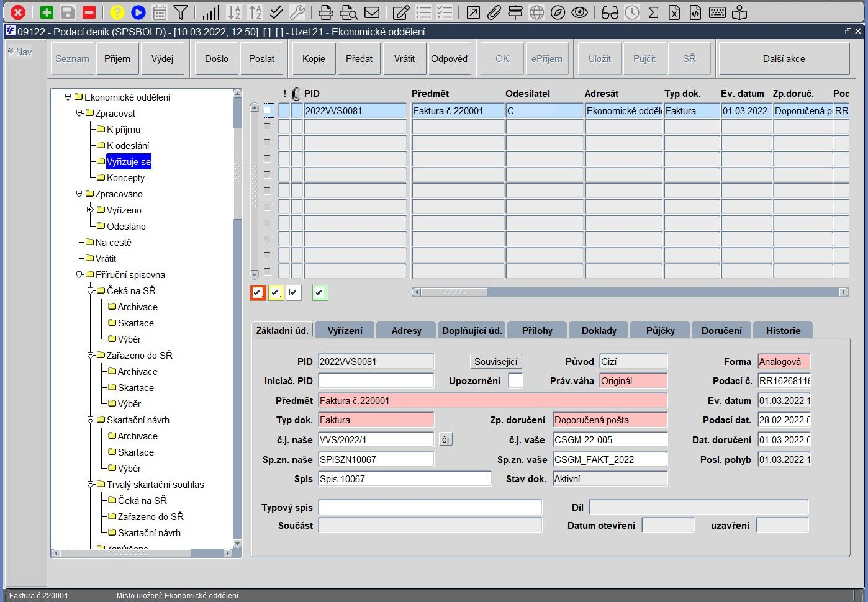Click the paperclip attachment toolbar icon
This screenshot has width=868, height=602.
[494, 12]
